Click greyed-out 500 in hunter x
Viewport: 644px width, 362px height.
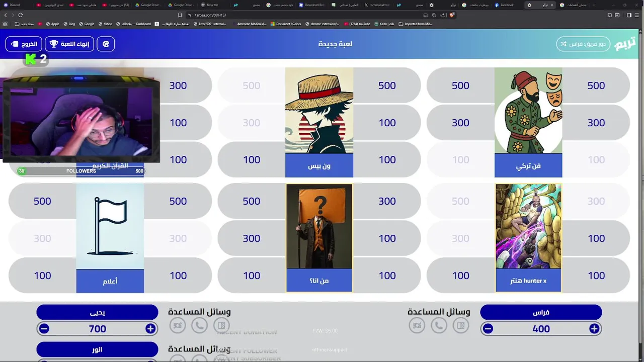(x=460, y=201)
